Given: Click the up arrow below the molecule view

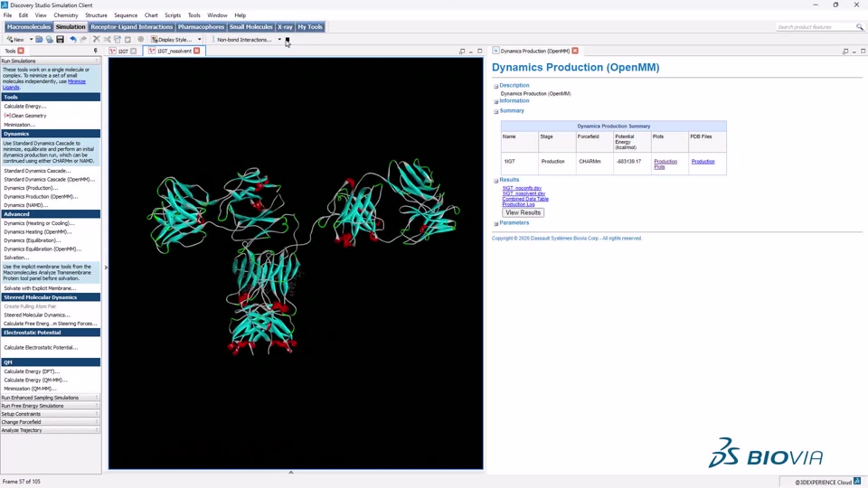Looking at the screenshot, I should pos(291,473).
